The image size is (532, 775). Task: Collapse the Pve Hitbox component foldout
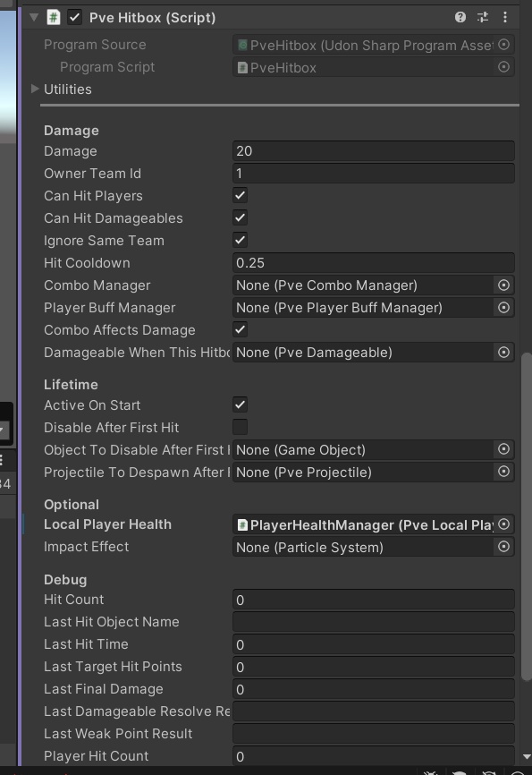tap(34, 17)
